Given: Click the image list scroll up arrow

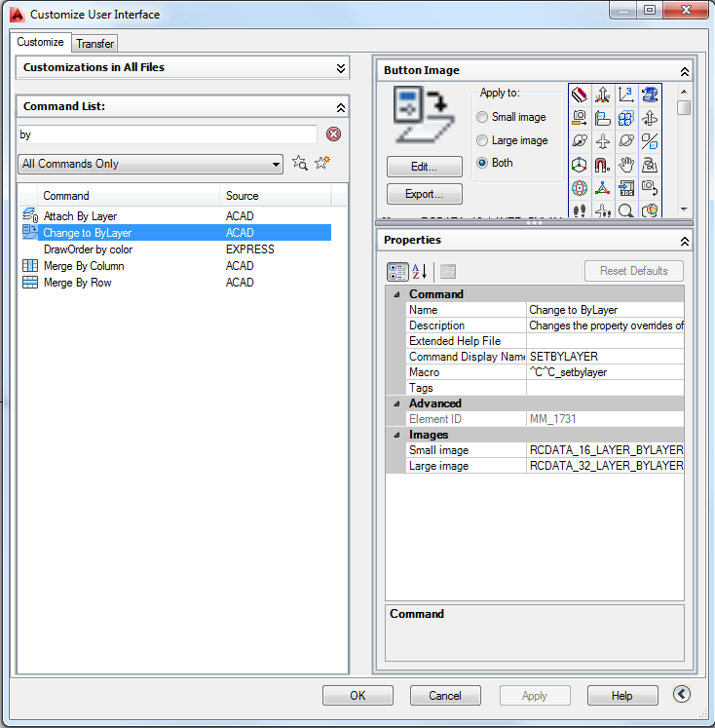Looking at the screenshot, I should click(684, 92).
